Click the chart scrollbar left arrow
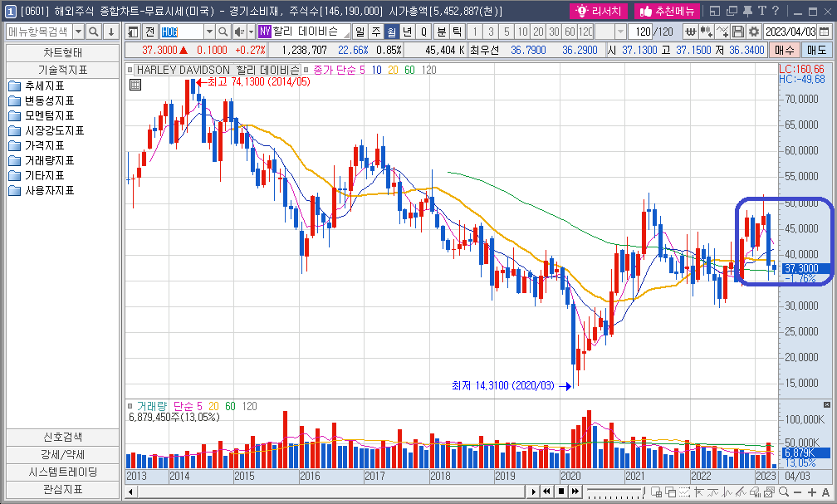837x504 pixels. coord(131,492)
